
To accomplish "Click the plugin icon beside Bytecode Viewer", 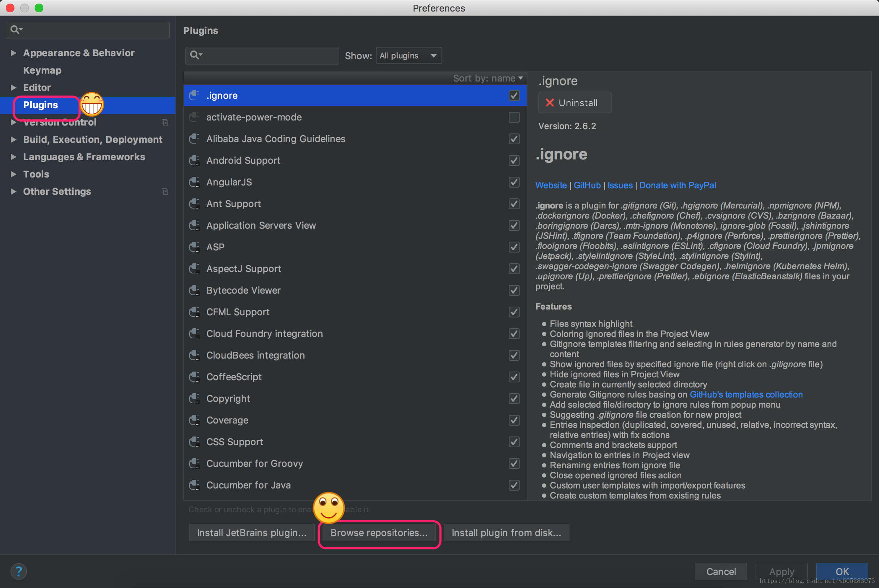I will pos(194,290).
